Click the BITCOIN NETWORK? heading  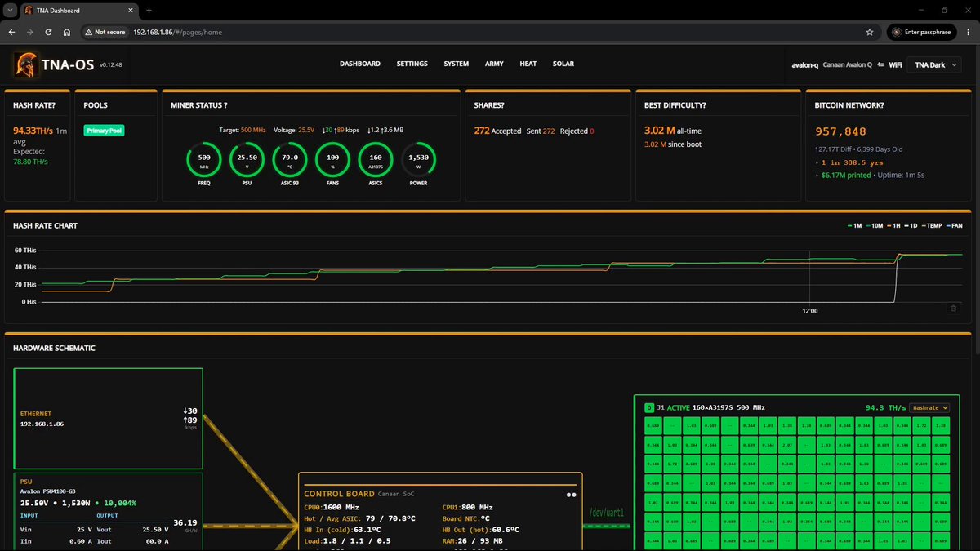tap(849, 105)
